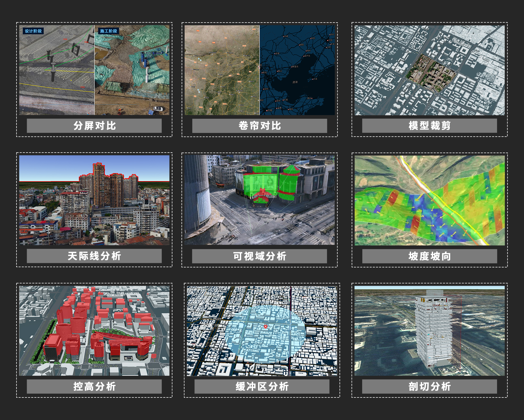Viewport: 524px width, 420px height.
Task: Open the 模型裁剪 city model thumbnail
Action: tap(429, 70)
